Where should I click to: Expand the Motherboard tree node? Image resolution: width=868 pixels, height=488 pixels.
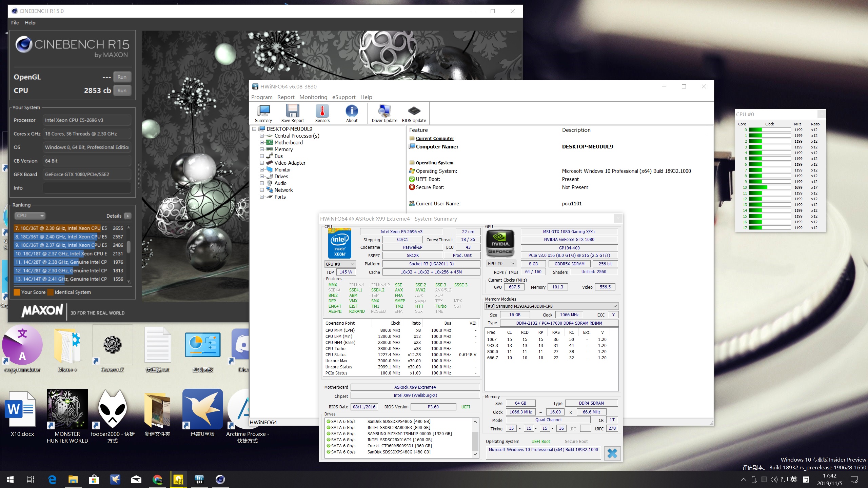click(x=262, y=143)
